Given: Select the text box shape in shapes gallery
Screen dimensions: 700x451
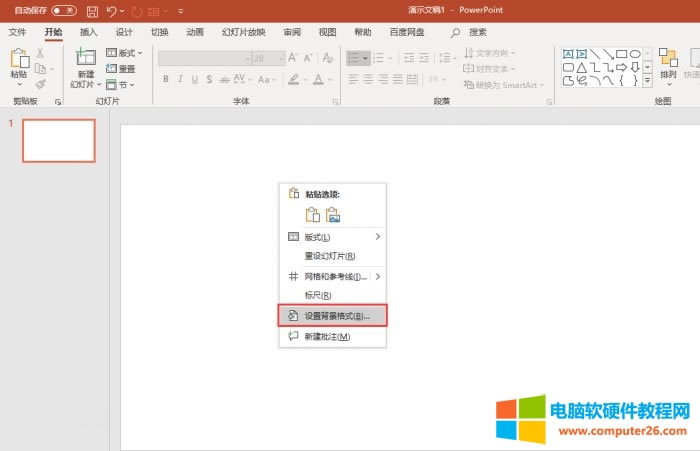Looking at the screenshot, I should tap(568, 53).
